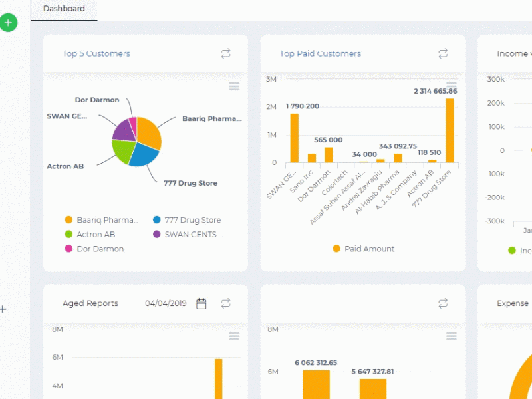The height and width of the screenshot is (399, 532).
Task: Open the Aged Reports chart hamburger menu
Action: point(234,336)
